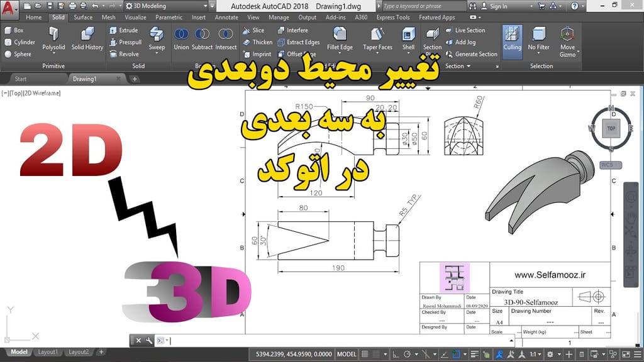Open the customization menu in status bar
This screenshot has height=362, width=644.
point(637,354)
